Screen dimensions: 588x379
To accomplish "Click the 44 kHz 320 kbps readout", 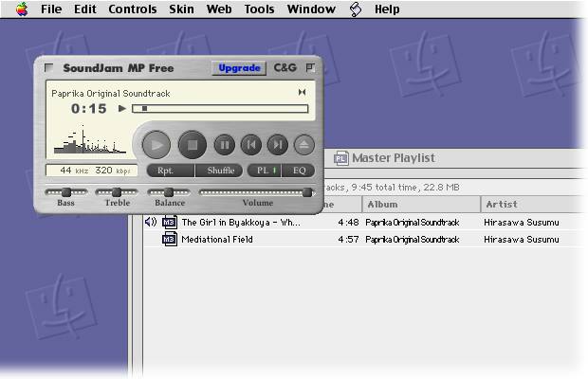I will 92,171.
